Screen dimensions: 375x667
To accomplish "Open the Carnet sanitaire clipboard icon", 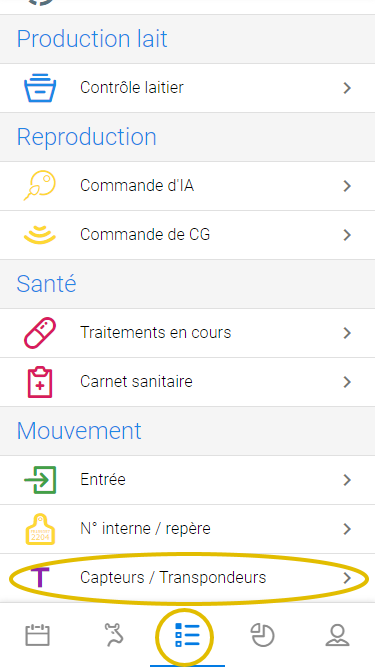I will tap(40, 382).
